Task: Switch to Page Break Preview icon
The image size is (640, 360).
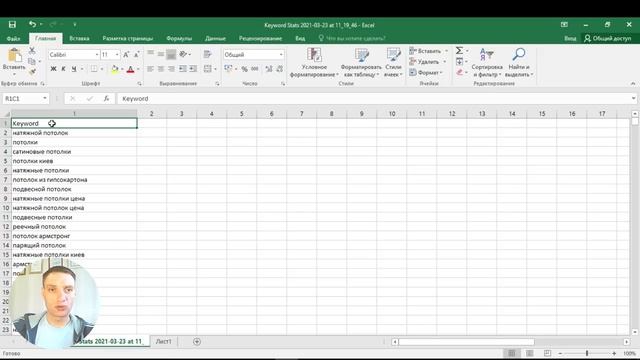Action: [547, 353]
